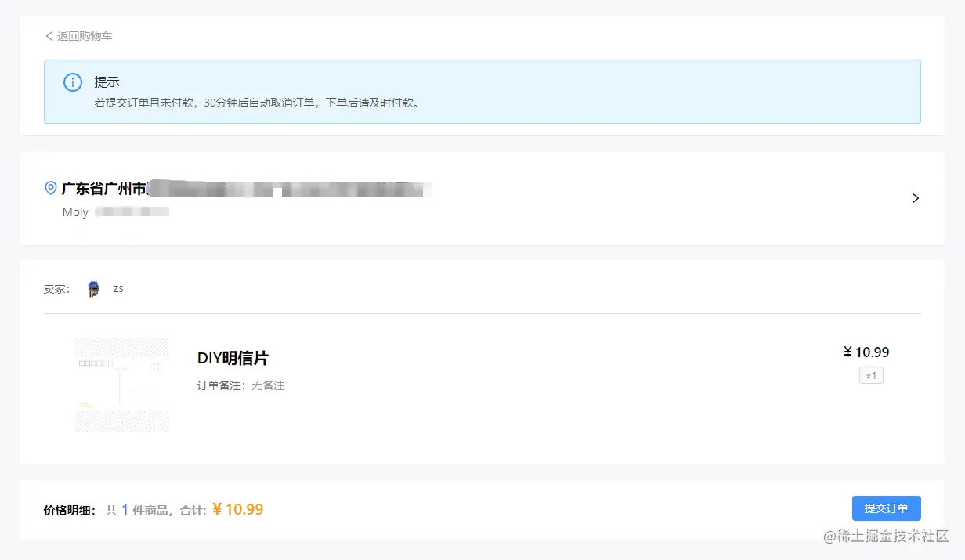Open seller zs avatar image

coord(94,289)
